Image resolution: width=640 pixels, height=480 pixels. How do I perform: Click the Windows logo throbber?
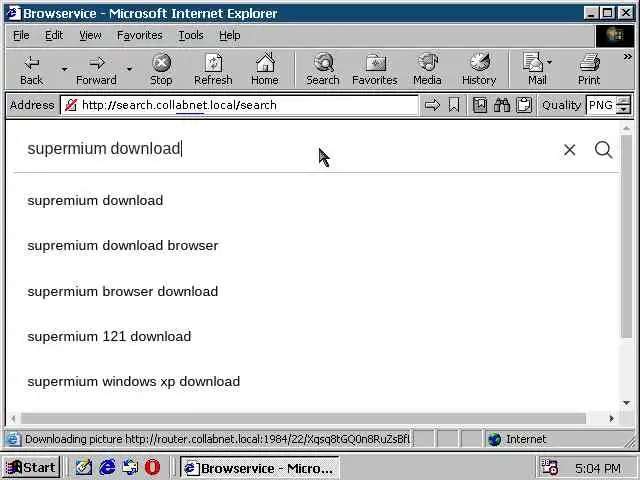615,36
